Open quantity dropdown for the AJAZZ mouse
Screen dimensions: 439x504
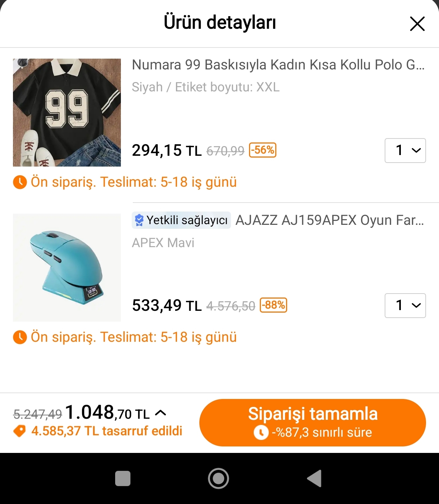[405, 305]
